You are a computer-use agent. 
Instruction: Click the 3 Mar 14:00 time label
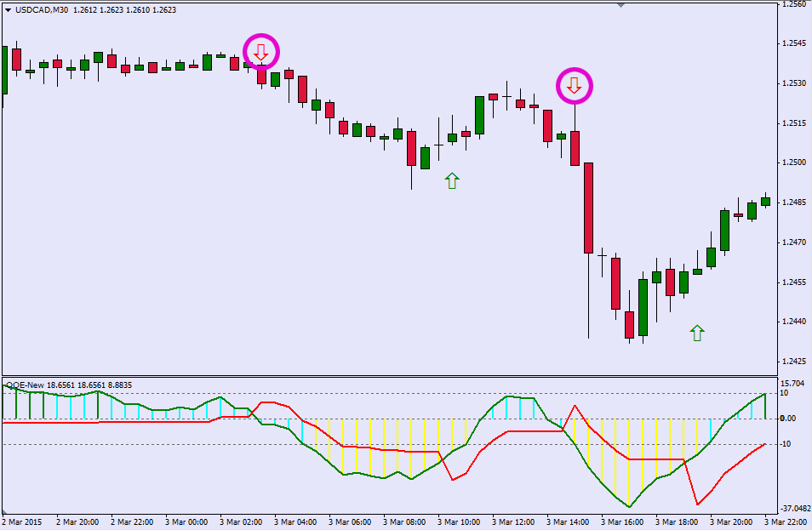click(x=568, y=521)
